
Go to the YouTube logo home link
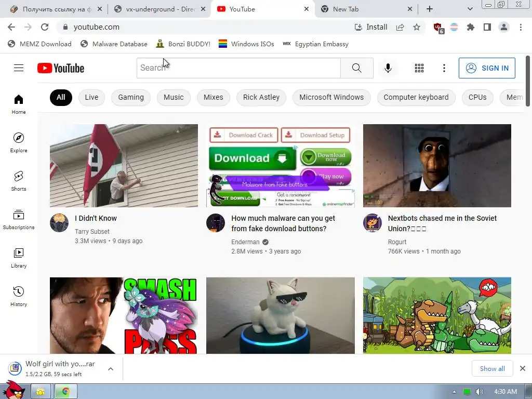(x=61, y=68)
